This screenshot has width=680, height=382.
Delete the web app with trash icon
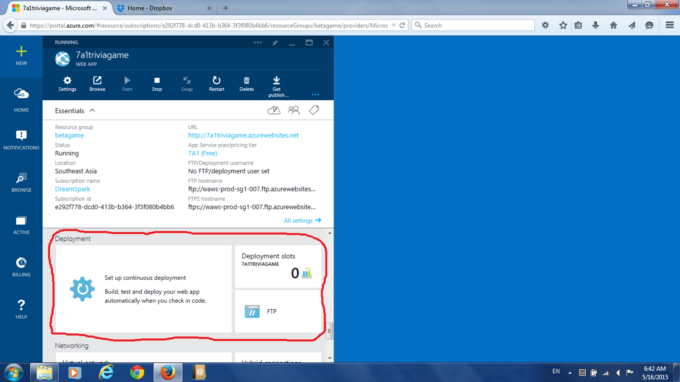[x=246, y=84]
